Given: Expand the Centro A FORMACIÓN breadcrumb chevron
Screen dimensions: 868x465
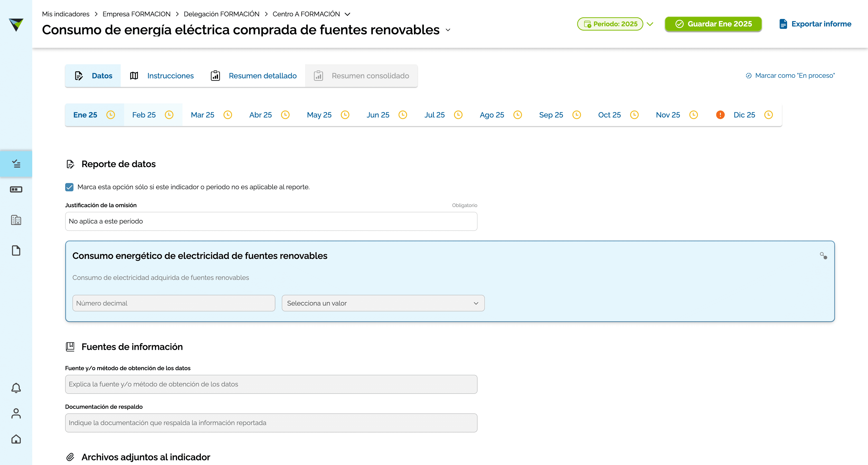Looking at the screenshot, I should click(x=347, y=14).
